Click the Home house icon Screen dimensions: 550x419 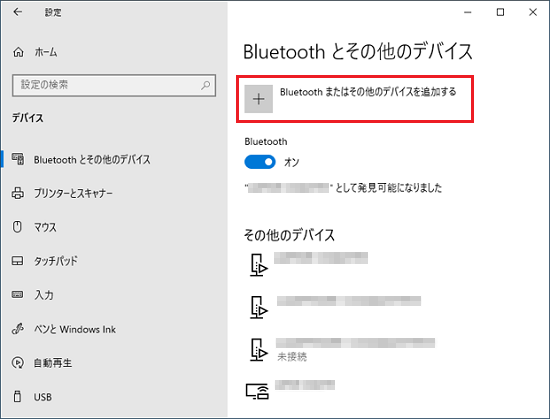point(18,52)
